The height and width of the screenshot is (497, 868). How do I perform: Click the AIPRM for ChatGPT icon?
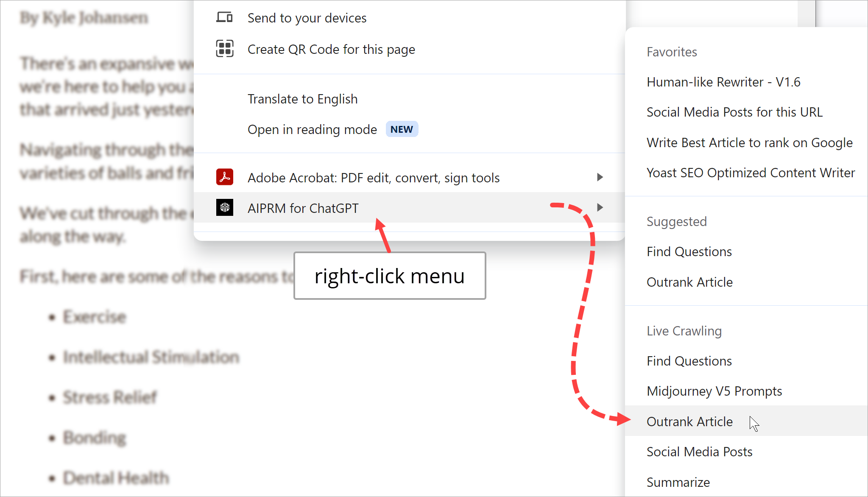coord(224,208)
